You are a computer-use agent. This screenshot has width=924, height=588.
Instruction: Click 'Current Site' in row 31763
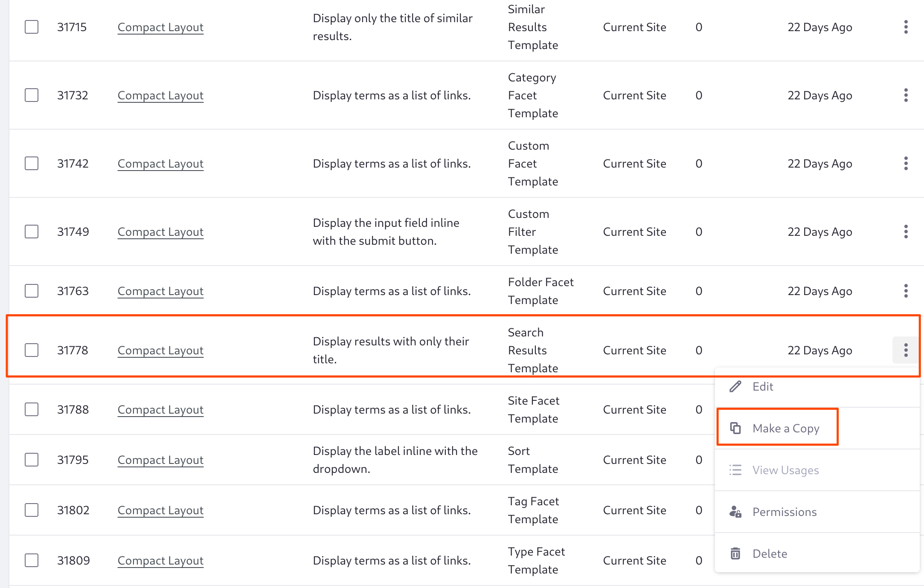pos(634,291)
